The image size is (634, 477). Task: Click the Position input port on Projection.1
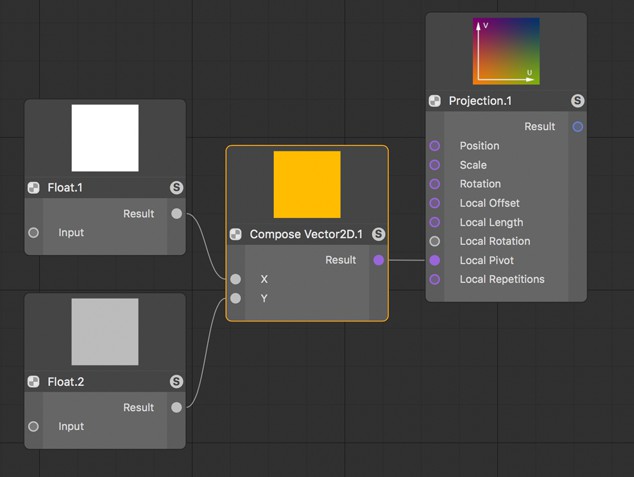[435, 146]
